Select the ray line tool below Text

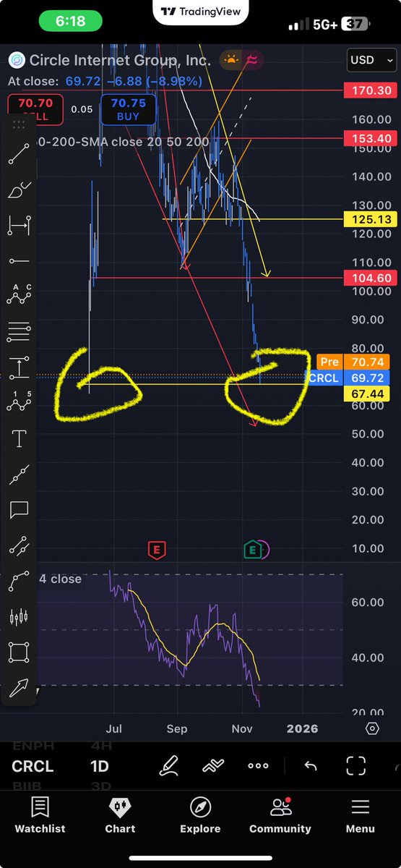[19, 475]
